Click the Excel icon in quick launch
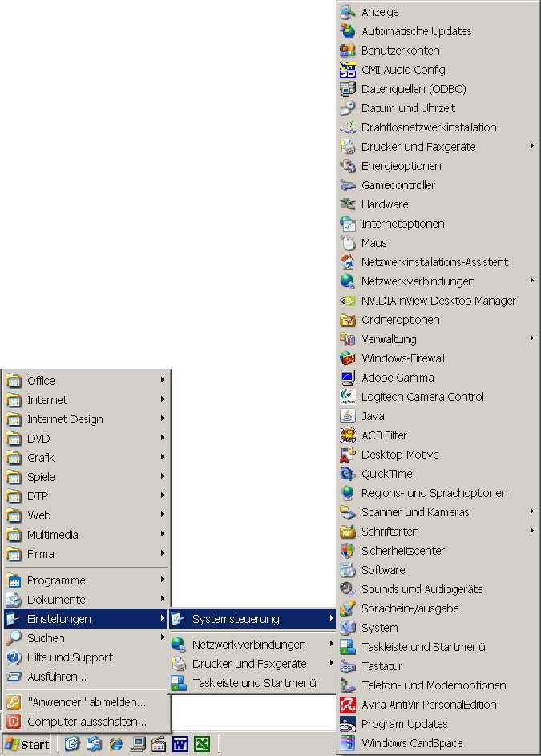Screen dimensions: 541x756 202,745
